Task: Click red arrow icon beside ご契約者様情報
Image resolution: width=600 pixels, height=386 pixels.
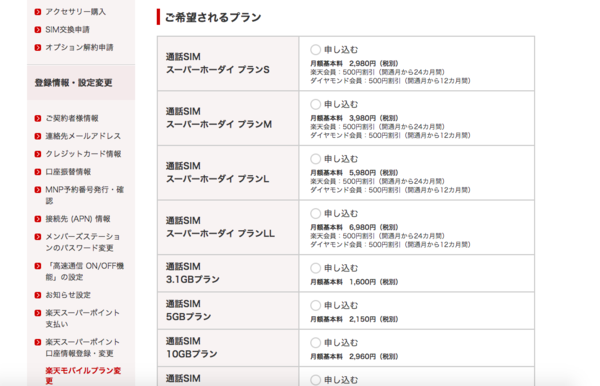Action: (x=38, y=118)
